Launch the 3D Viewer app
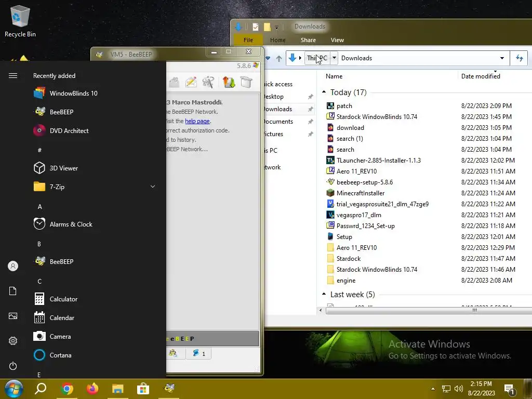Viewport: 532px width, 399px height. 56,168
